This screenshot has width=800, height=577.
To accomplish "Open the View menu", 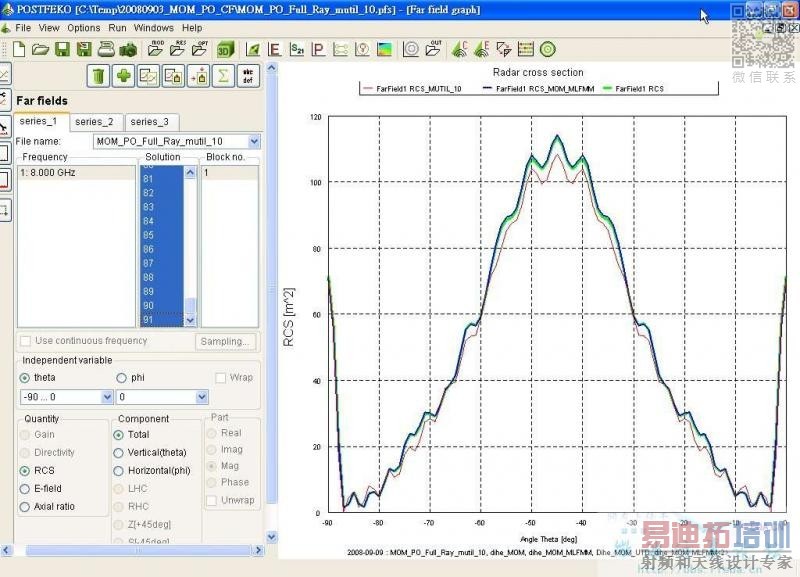I will click(49, 28).
